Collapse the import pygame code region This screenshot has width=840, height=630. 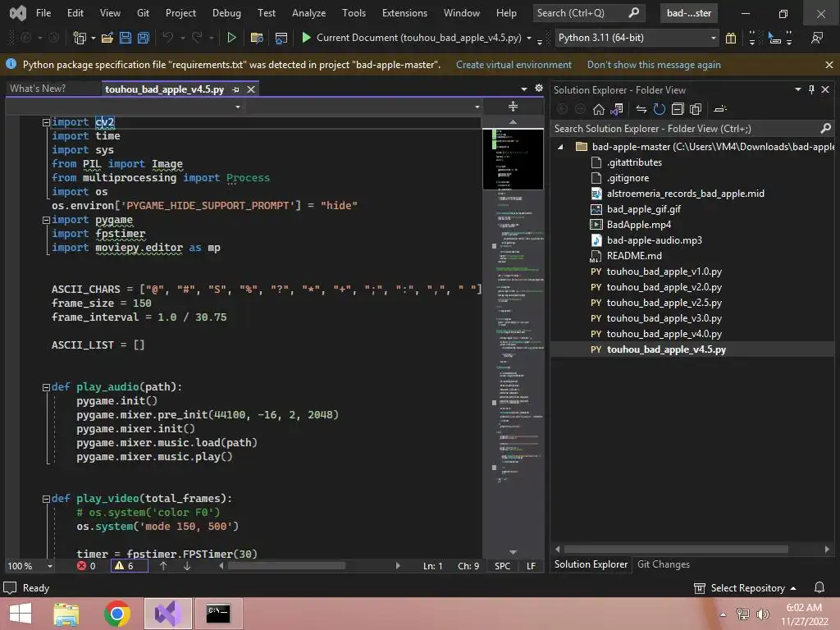pos(46,220)
